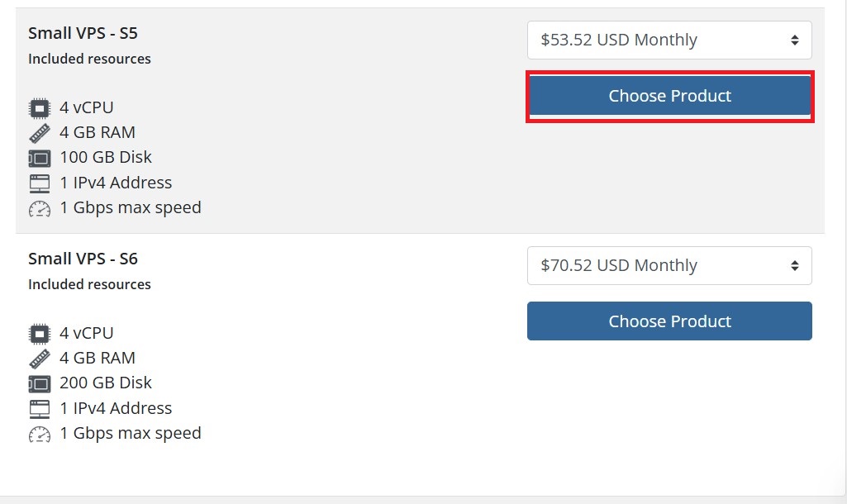Image resolution: width=847 pixels, height=504 pixels.
Task: Click the RAM stick icon for S6
Action: coord(40,359)
